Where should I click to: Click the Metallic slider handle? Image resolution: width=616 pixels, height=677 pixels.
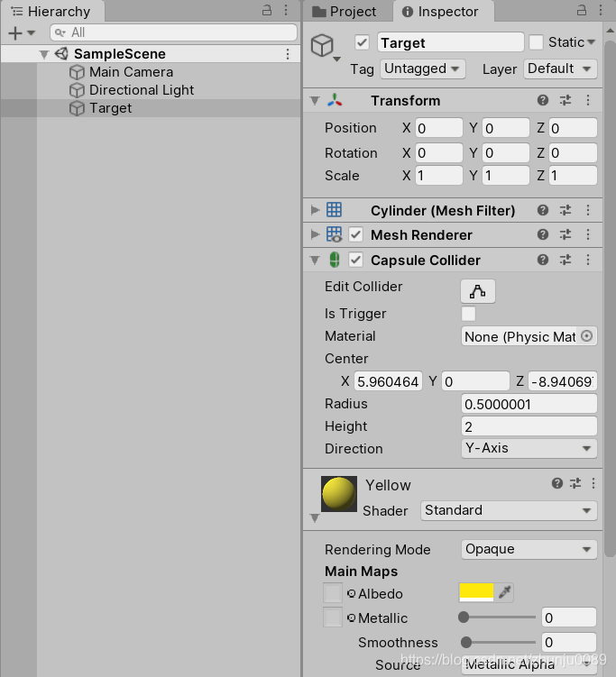pos(464,618)
